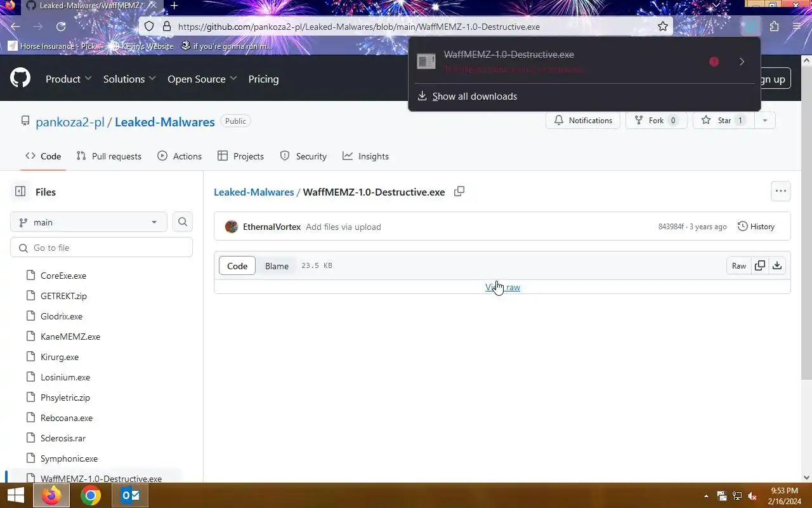Image resolution: width=812 pixels, height=508 pixels.
Task: Click tracking protection shield icon
Action: coord(149,27)
